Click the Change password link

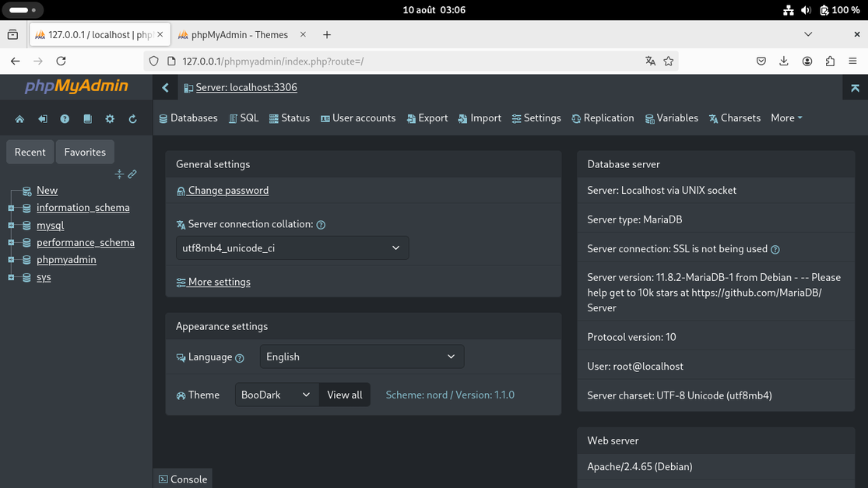[x=223, y=190]
